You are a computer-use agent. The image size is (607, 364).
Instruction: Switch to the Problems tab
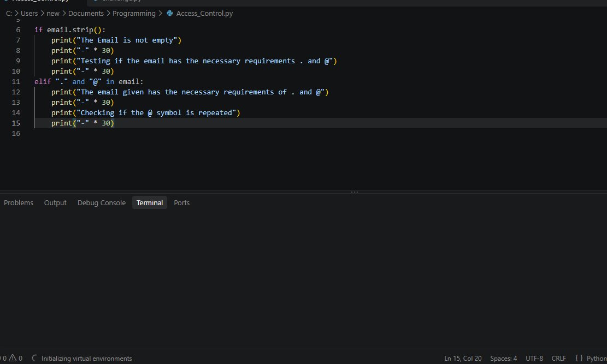[19, 202]
